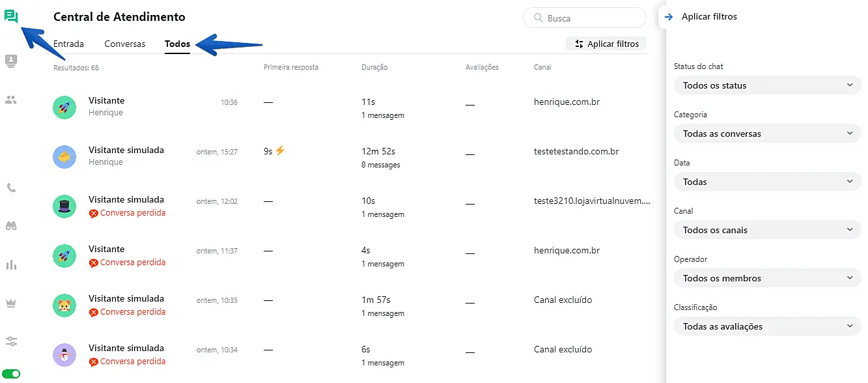The width and height of the screenshot is (868, 383).
Task: Expand the Classificação ratings dropdown
Action: (767, 326)
